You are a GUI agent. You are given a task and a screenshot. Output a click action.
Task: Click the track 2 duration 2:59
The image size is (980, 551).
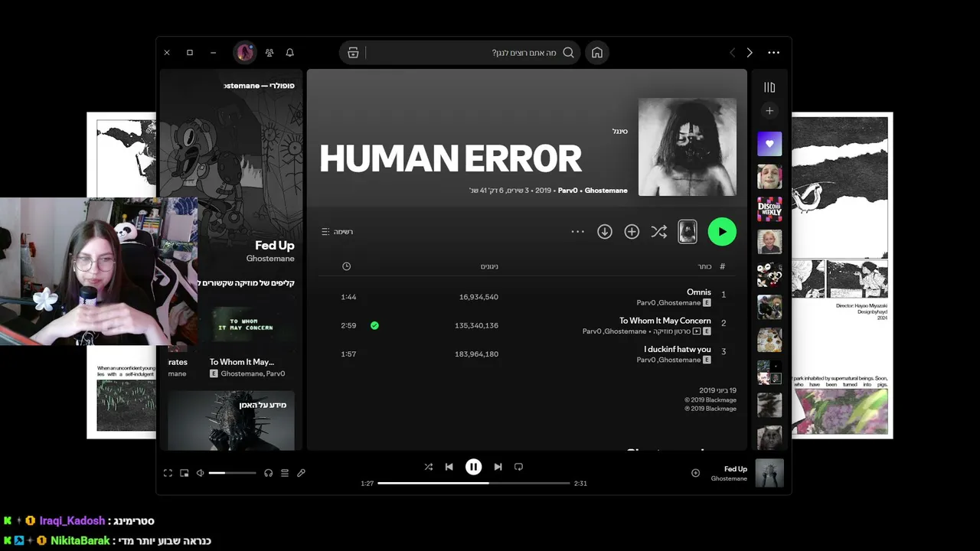coord(348,325)
